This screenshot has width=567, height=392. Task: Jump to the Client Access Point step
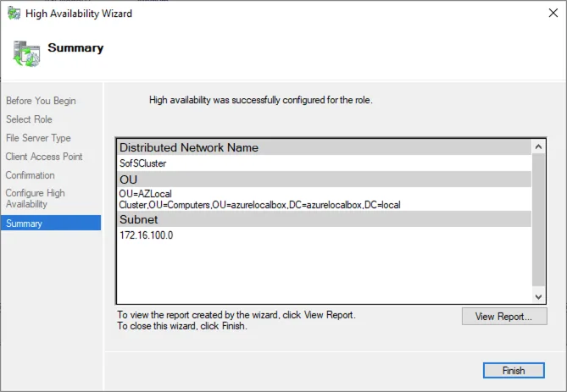44,157
